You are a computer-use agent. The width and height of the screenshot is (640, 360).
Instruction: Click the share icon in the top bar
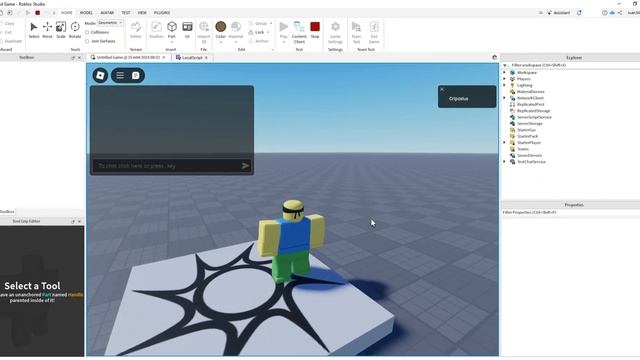coord(620,13)
